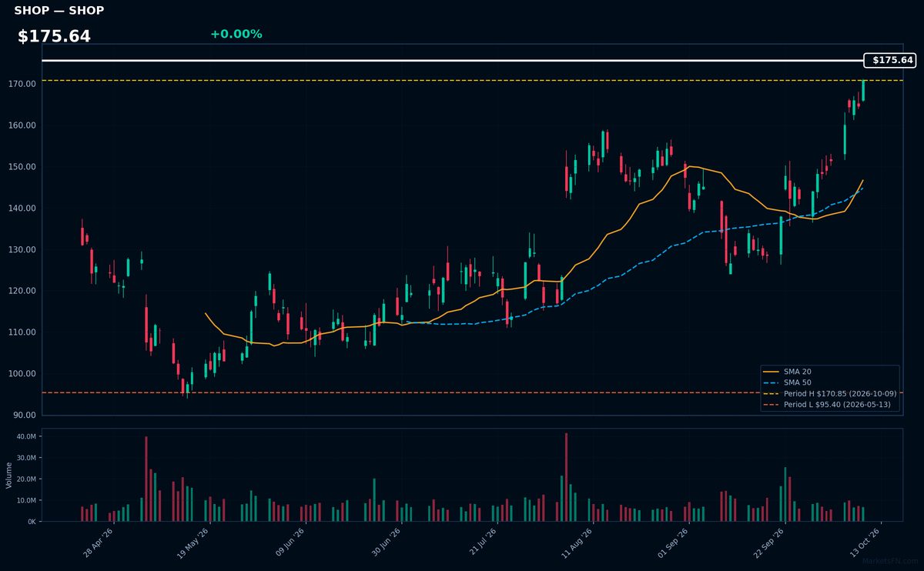This screenshot has height=571, width=924.
Task: Click the 0K volume axis label
Action: tap(32, 522)
